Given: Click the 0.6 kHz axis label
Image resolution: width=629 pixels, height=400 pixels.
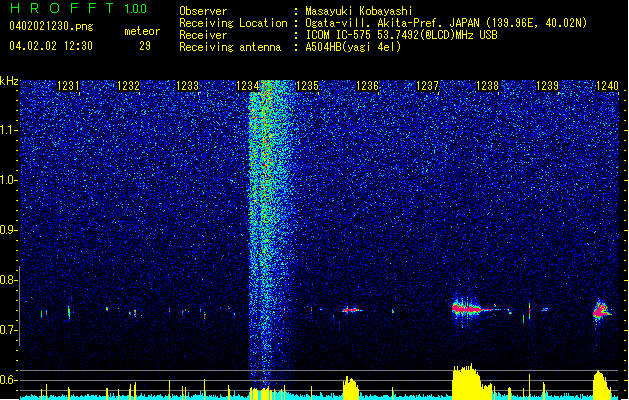Looking at the screenshot, I should pos(8,380).
